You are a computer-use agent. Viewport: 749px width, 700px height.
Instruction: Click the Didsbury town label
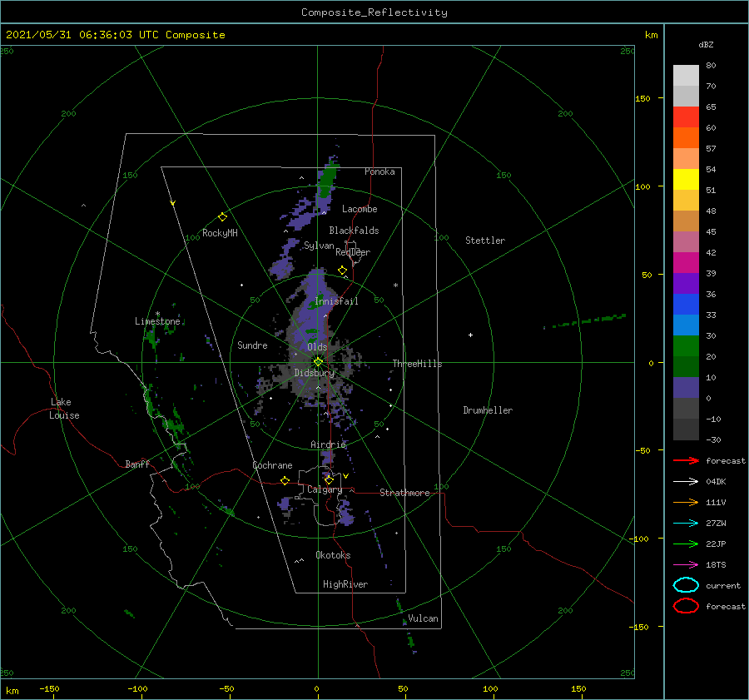click(x=315, y=373)
